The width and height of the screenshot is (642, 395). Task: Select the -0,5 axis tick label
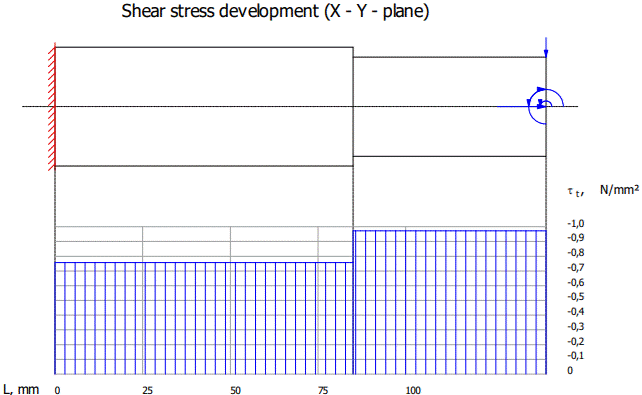(x=576, y=297)
